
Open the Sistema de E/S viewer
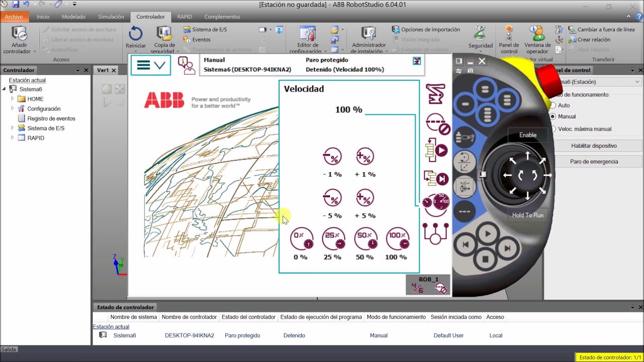[x=205, y=30]
